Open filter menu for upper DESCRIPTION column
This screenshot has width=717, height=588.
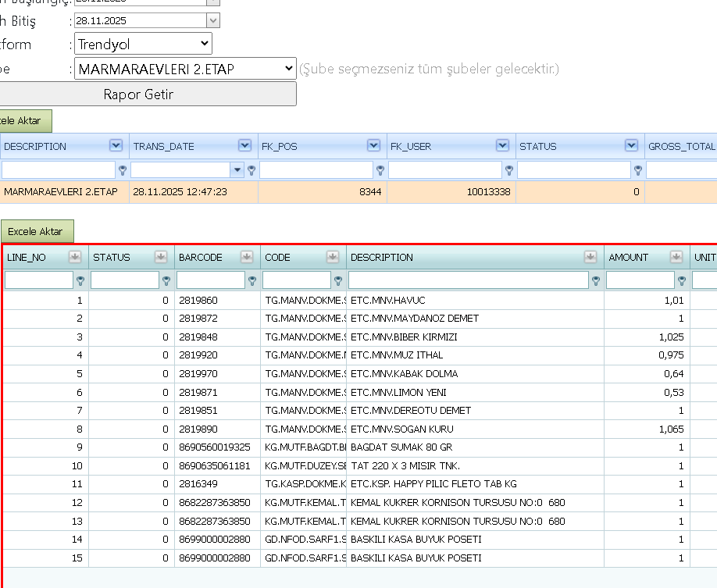pyautogui.click(x=116, y=145)
